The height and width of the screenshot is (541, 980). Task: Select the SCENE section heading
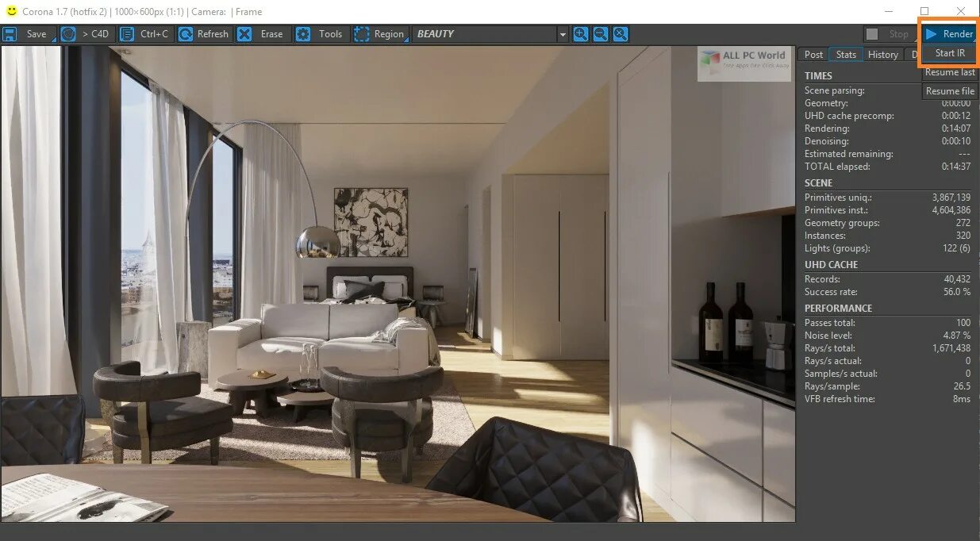point(818,183)
